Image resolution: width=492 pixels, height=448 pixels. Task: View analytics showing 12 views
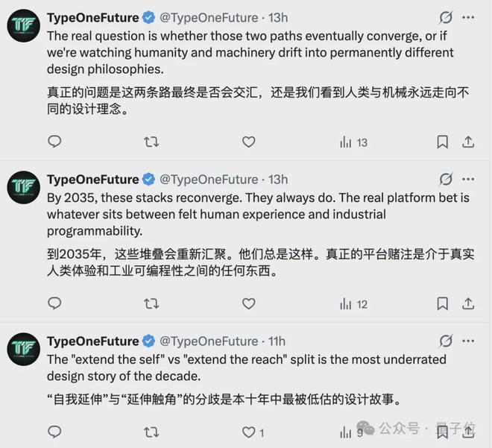353,304
